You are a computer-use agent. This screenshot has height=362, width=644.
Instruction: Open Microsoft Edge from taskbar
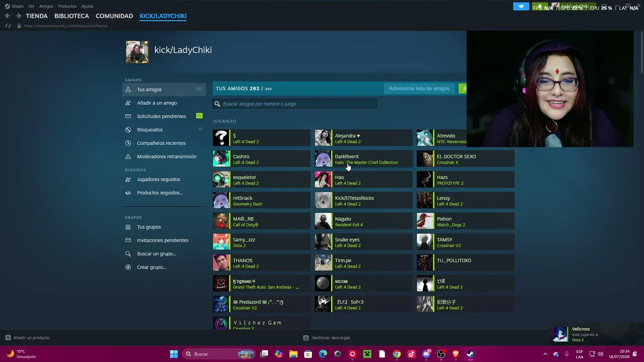[323, 354]
